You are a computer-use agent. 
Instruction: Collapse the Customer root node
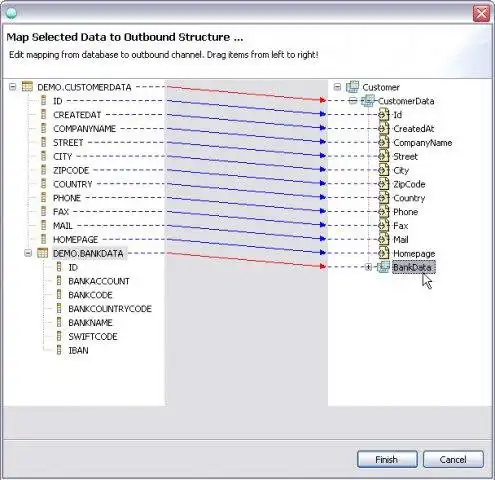[337, 87]
